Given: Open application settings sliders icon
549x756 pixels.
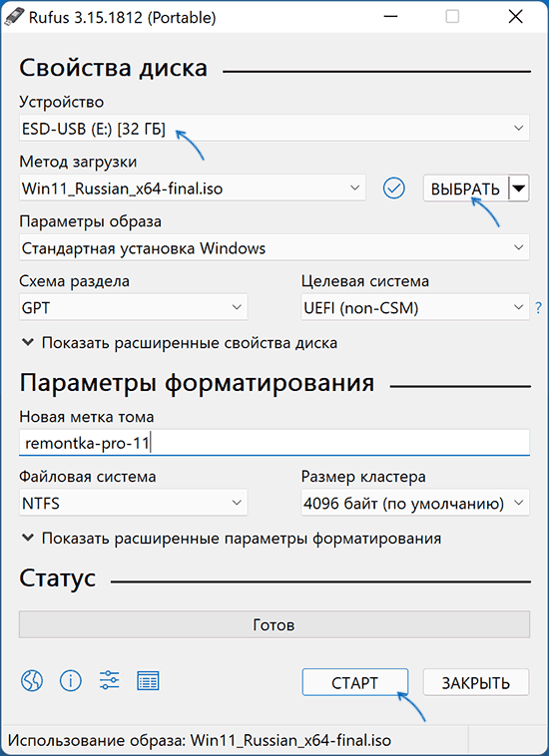Looking at the screenshot, I should coord(110,681).
